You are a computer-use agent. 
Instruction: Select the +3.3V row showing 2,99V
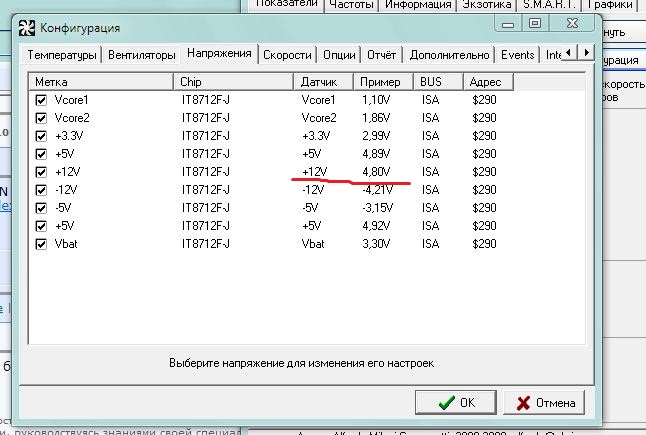[200, 136]
